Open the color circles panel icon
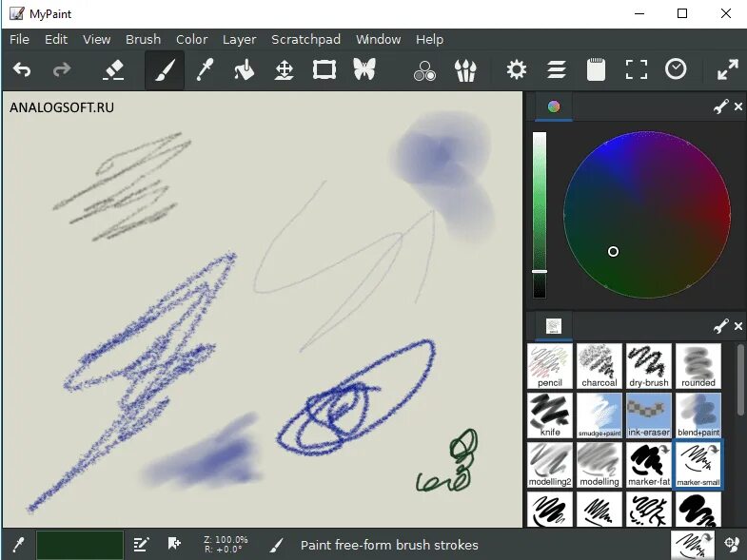747x560 pixels. coord(425,70)
